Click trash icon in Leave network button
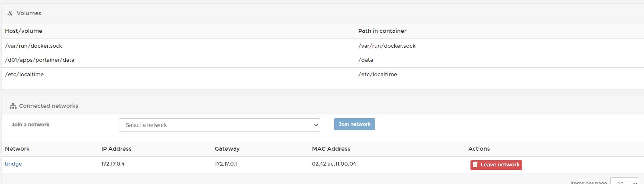This screenshot has height=184, width=644. (475, 165)
